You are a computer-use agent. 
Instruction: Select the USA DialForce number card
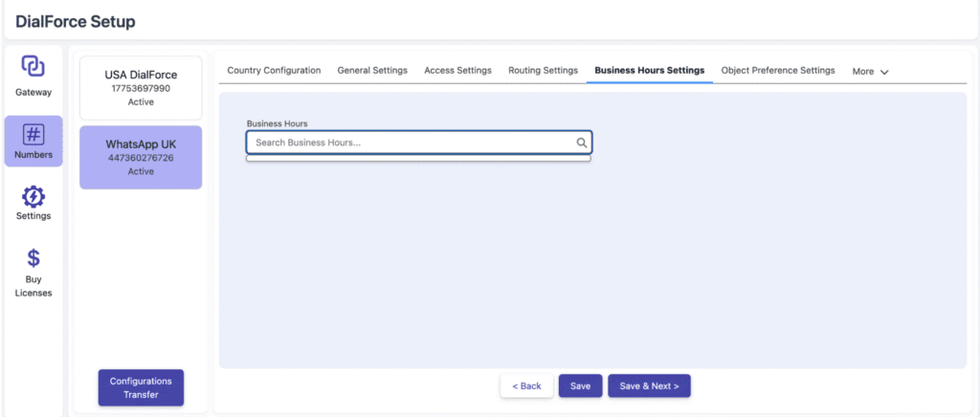pos(141,87)
